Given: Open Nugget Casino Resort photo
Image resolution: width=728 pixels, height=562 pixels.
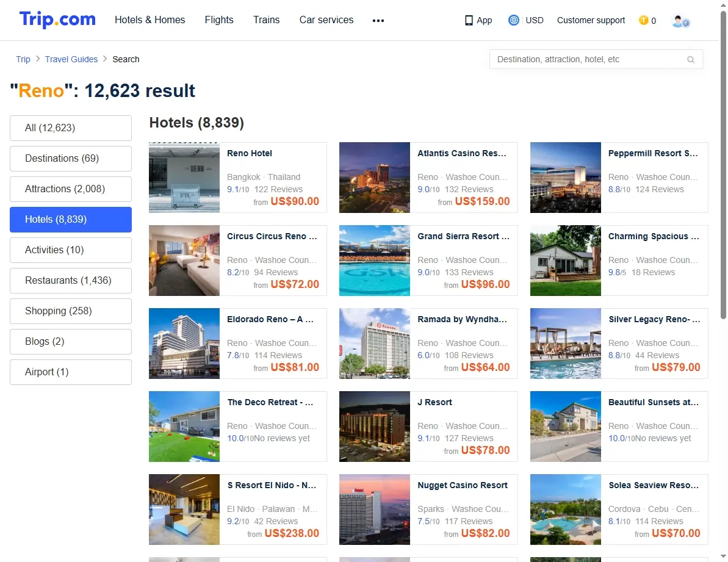Looking at the screenshot, I should [x=375, y=510].
